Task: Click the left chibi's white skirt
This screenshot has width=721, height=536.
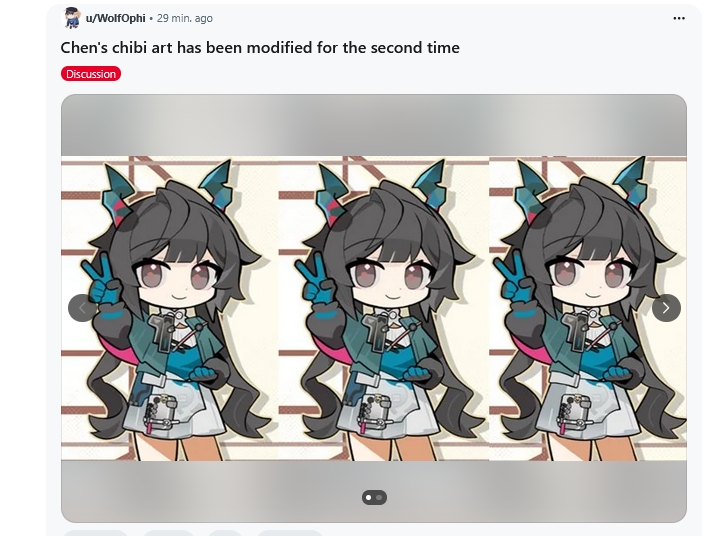Action: click(177, 405)
